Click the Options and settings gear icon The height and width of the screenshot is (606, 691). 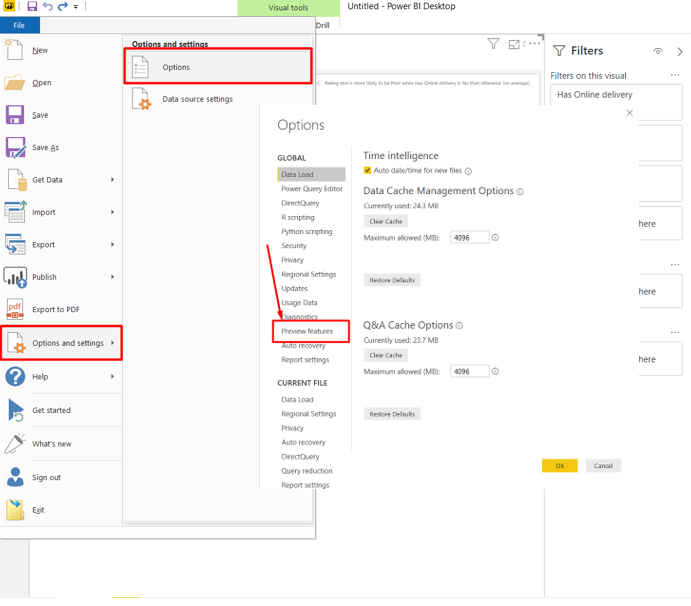click(x=17, y=343)
